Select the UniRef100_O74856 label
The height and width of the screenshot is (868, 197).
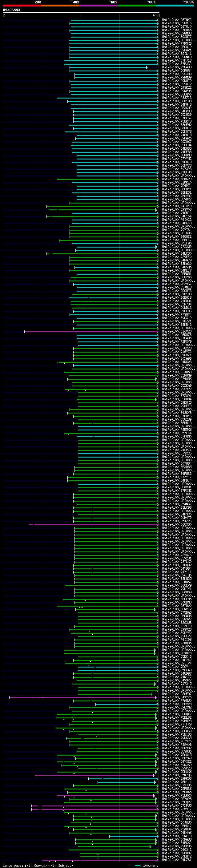[x=177, y=379]
